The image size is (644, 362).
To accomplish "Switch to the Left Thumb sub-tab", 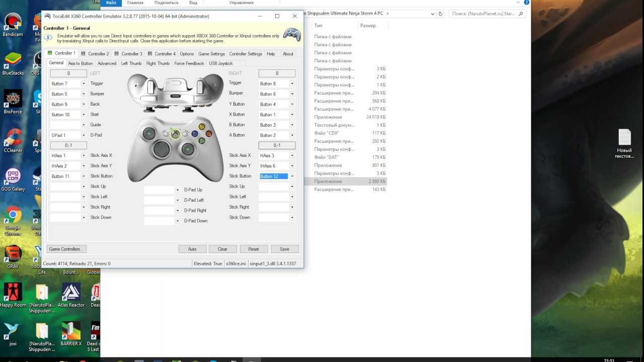I will click(x=131, y=63).
